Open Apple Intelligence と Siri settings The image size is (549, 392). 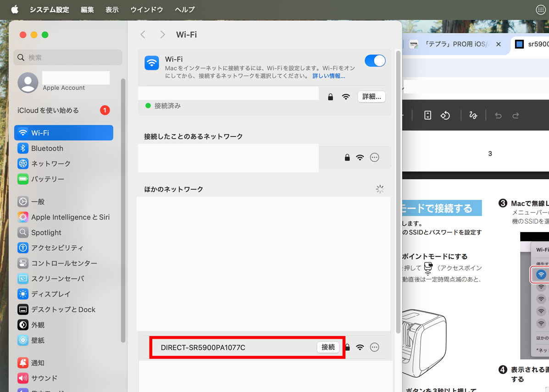63,217
